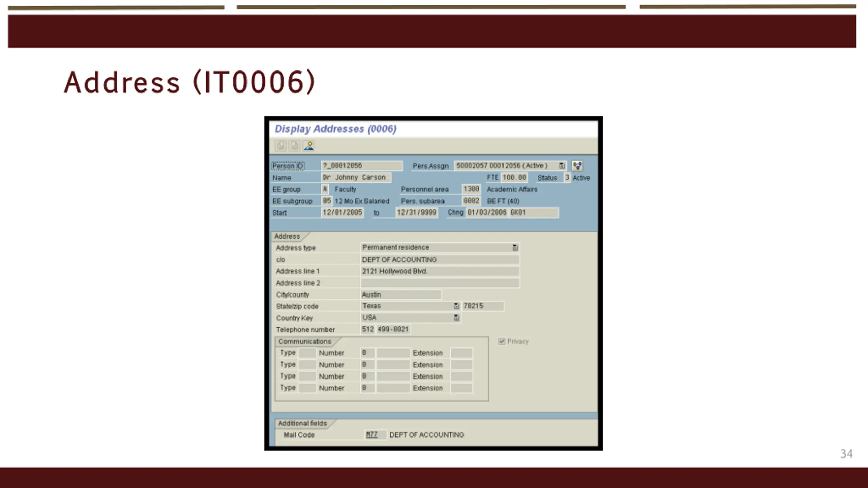Image resolution: width=868 pixels, height=488 pixels.
Task: Click the empty Address line 2 field
Action: pos(440,283)
